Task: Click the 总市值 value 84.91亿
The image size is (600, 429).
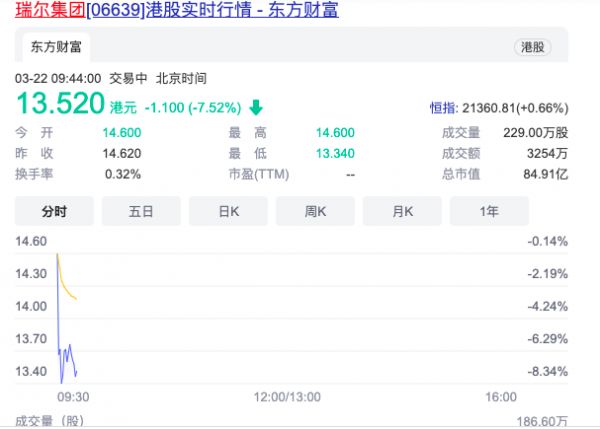Action: click(547, 174)
